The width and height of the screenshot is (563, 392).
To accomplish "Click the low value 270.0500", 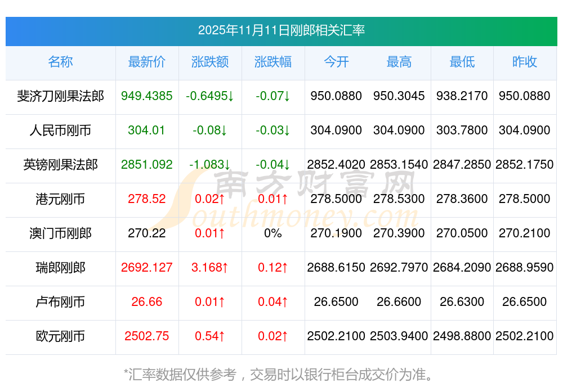I will [x=462, y=233].
